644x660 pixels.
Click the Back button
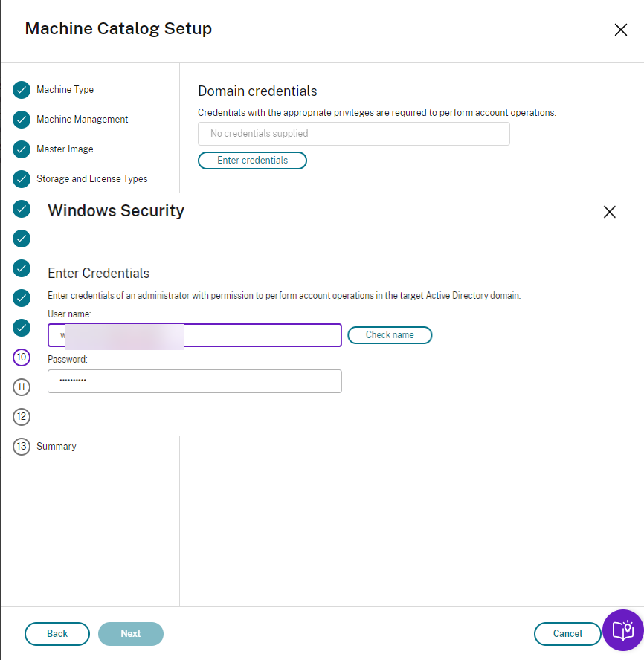57,634
